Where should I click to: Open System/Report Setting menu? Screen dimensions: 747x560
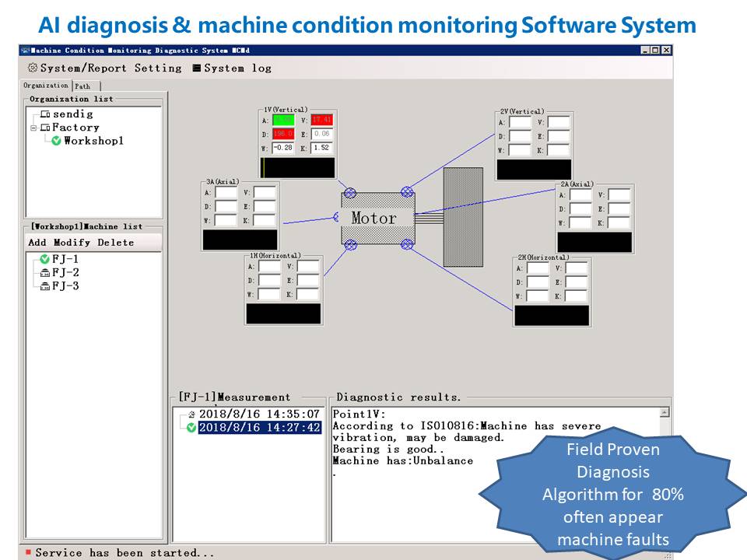pyautogui.click(x=110, y=68)
